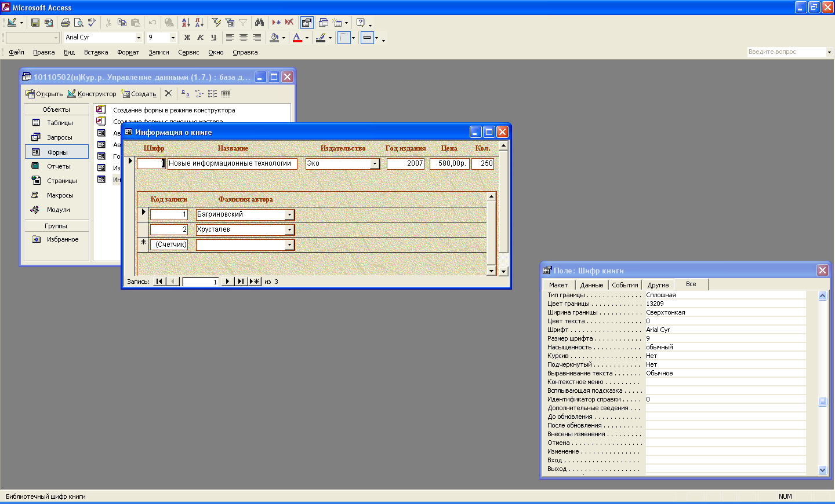
Task: Open author dropdown for Багриновский
Action: [289, 215]
